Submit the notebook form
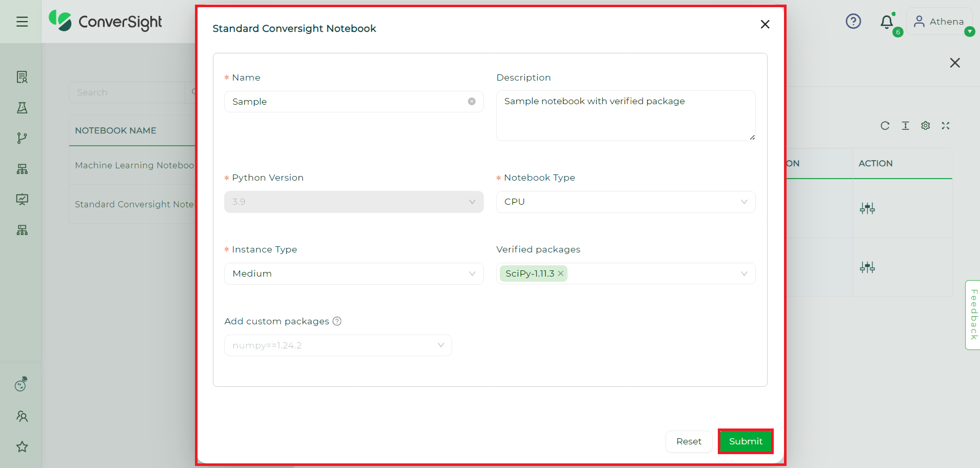The width and height of the screenshot is (980, 468). tap(746, 441)
